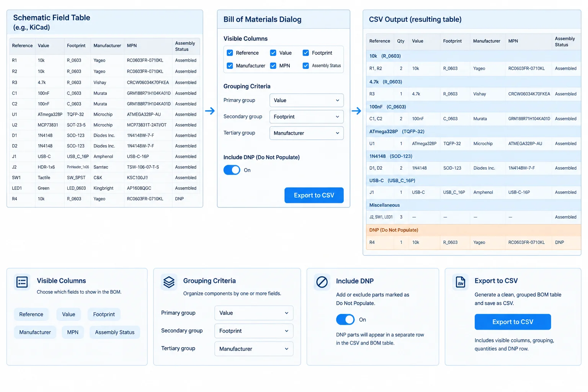
Task: Click Export to CSV in bottom card
Action: coord(513,322)
